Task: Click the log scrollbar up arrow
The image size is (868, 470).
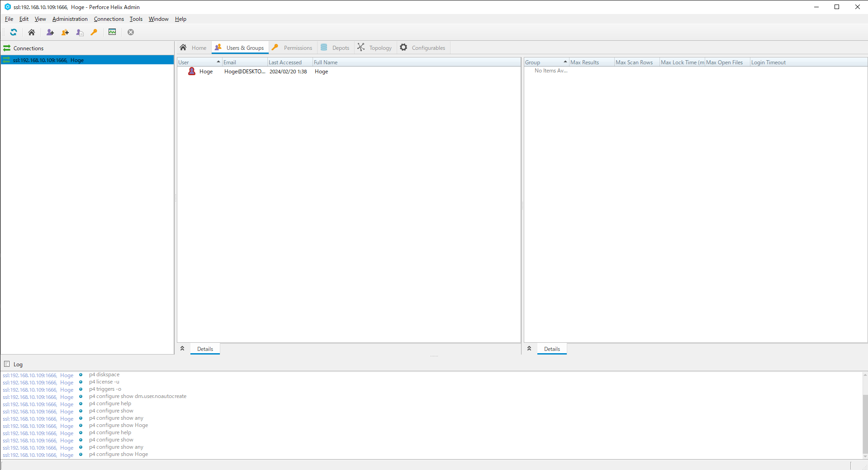Action: tap(865, 374)
